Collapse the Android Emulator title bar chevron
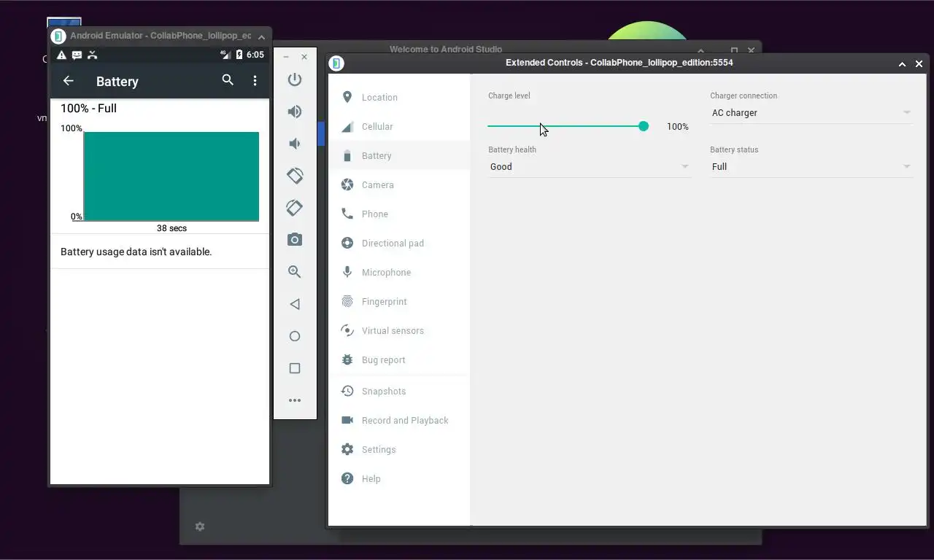This screenshot has height=560, width=934. pyautogui.click(x=261, y=36)
